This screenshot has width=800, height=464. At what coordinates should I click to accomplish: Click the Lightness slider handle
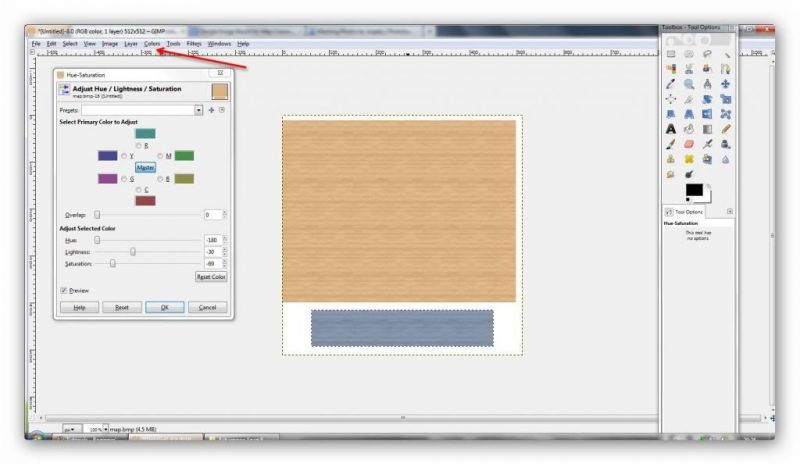[132, 252]
